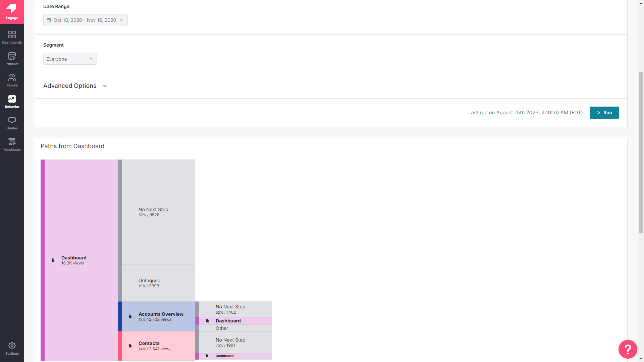This screenshot has height=362, width=644.
Task: Click the vertical page scrollbar
Action: (x=641, y=153)
